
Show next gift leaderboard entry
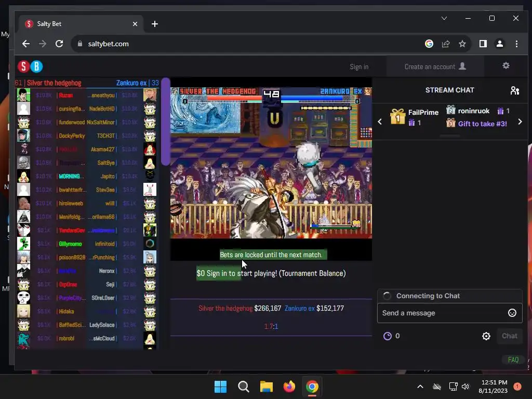(x=520, y=122)
